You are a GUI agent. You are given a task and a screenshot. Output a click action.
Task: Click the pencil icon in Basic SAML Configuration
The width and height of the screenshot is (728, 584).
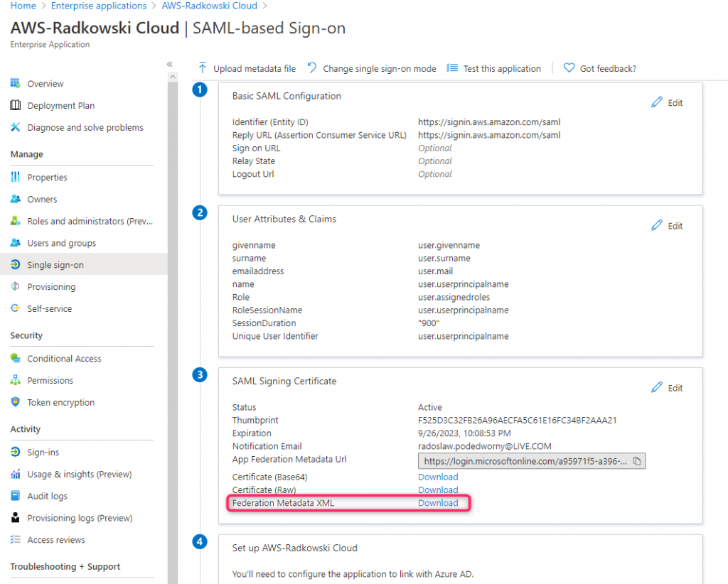pos(656,102)
